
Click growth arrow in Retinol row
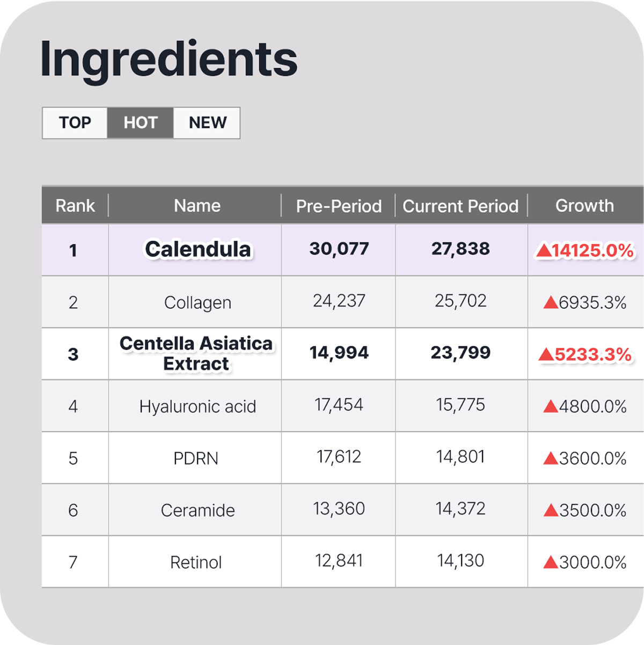[x=551, y=562]
